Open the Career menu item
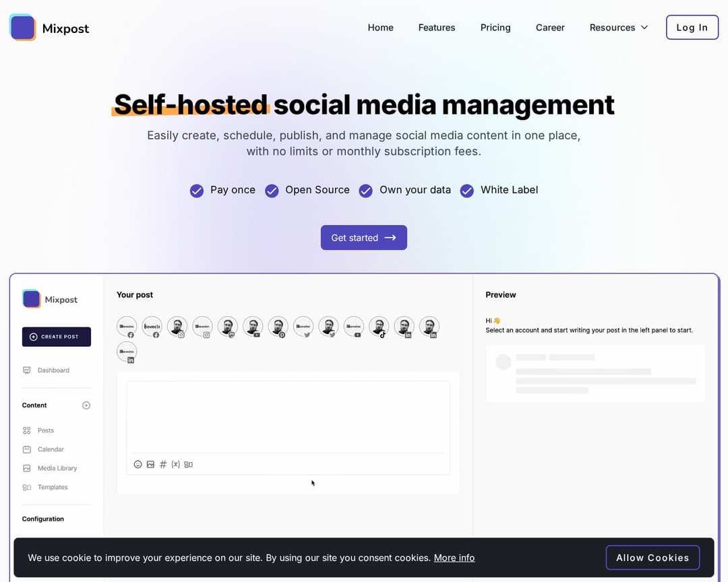This screenshot has width=728, height=582. (550, 28)
